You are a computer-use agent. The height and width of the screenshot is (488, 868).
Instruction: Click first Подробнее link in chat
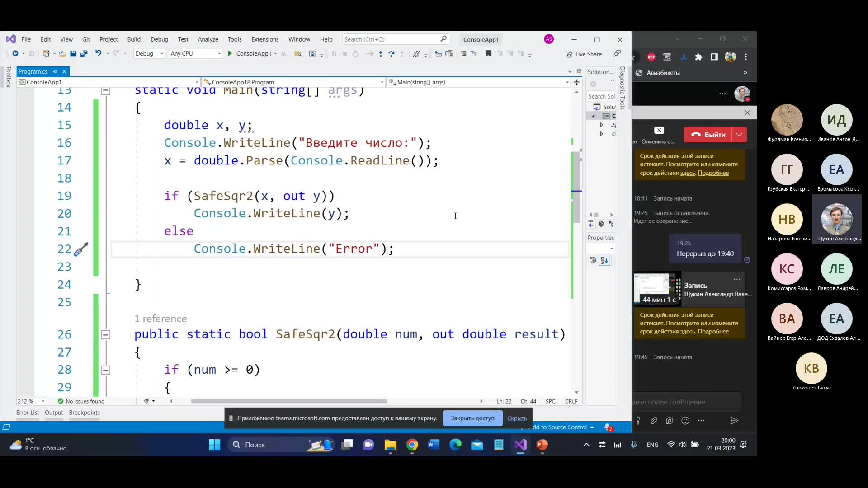tap(713, 173)
